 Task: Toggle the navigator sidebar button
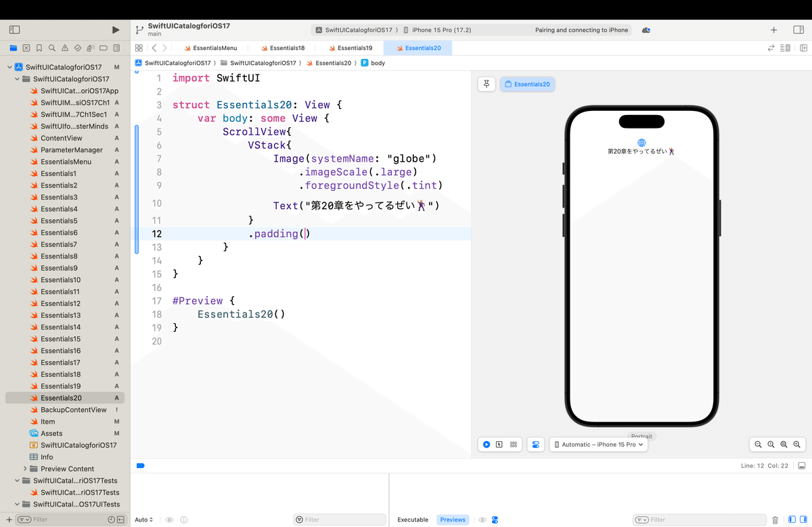(x=14, y=30)
